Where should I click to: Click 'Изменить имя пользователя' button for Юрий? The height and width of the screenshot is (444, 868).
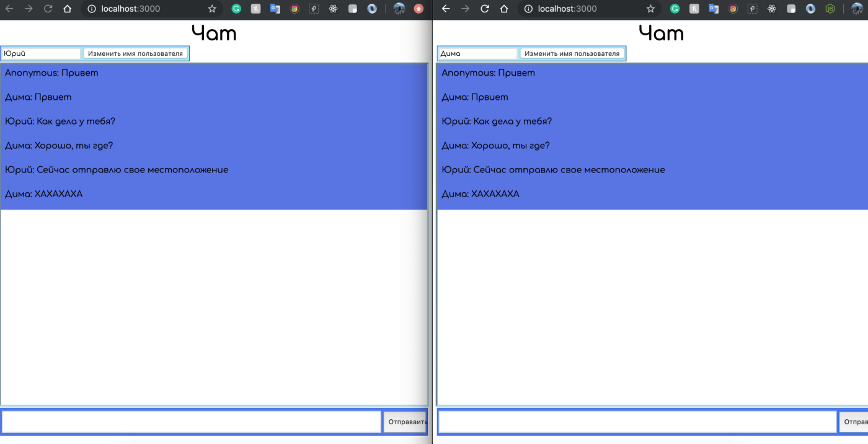pyautogui.click(x=135, y=53)
